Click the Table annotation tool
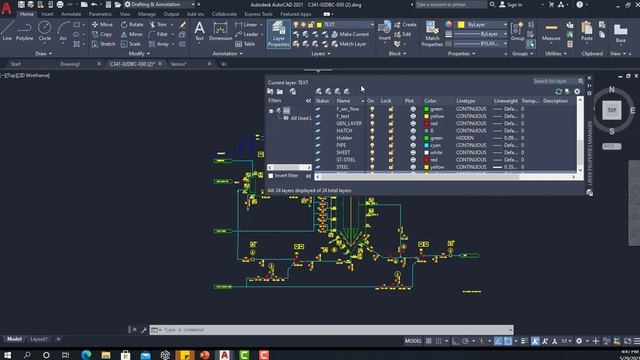The height and width of the screenshot is (360, 640). [245, 44]
